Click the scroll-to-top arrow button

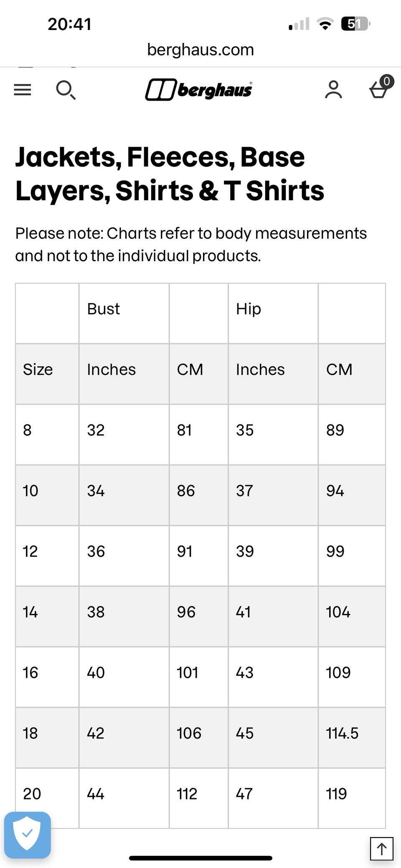[x=381, y=848]
